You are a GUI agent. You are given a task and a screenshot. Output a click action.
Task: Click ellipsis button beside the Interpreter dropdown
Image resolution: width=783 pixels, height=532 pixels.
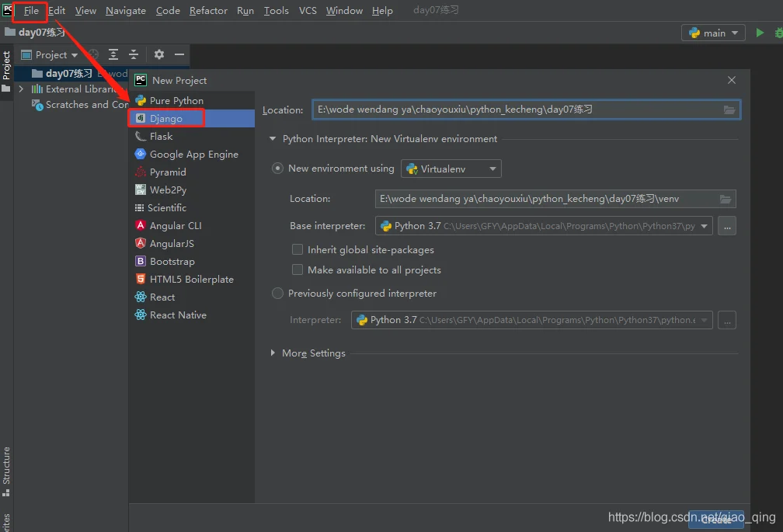[727, 320]
